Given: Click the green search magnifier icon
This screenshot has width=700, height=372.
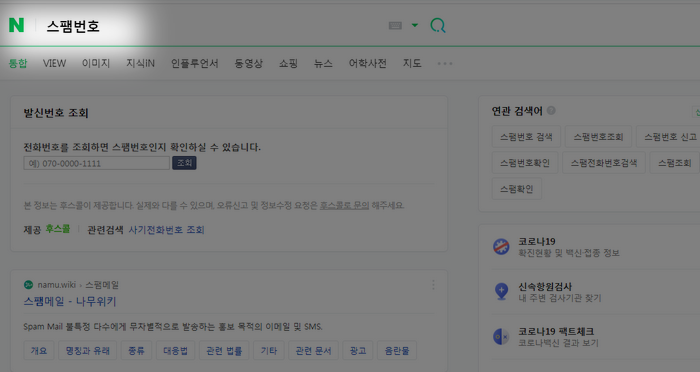Looking at the screenshot, I should [x=438, y=25].
